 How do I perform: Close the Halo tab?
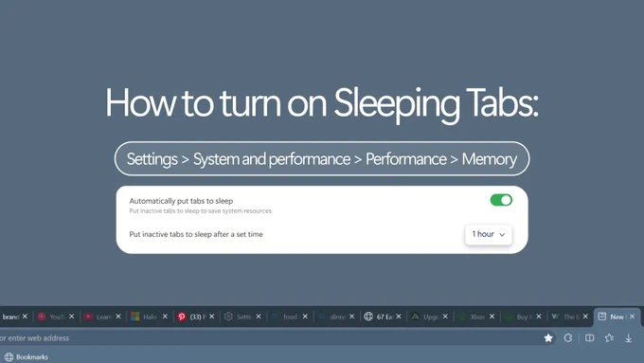165,317
